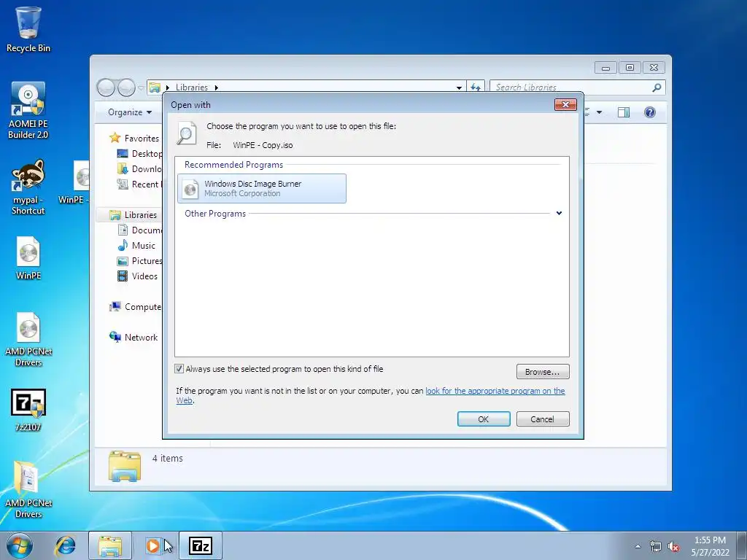Open the Organize menu in Explorer

(130, 112)
